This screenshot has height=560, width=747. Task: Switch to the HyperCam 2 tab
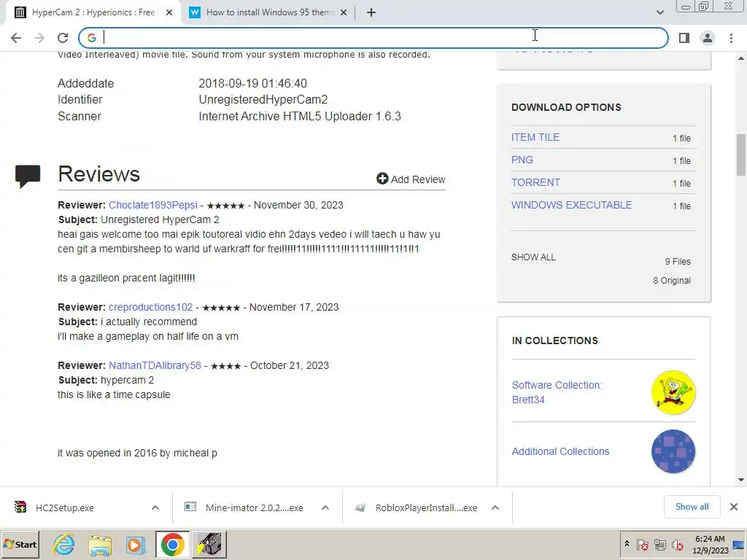93,12
